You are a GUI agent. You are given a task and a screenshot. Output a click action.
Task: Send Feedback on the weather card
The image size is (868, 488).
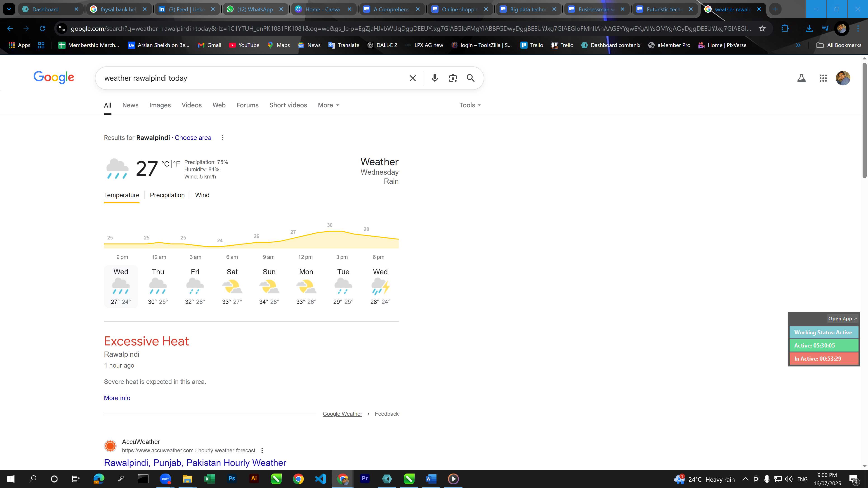point(387,414)
